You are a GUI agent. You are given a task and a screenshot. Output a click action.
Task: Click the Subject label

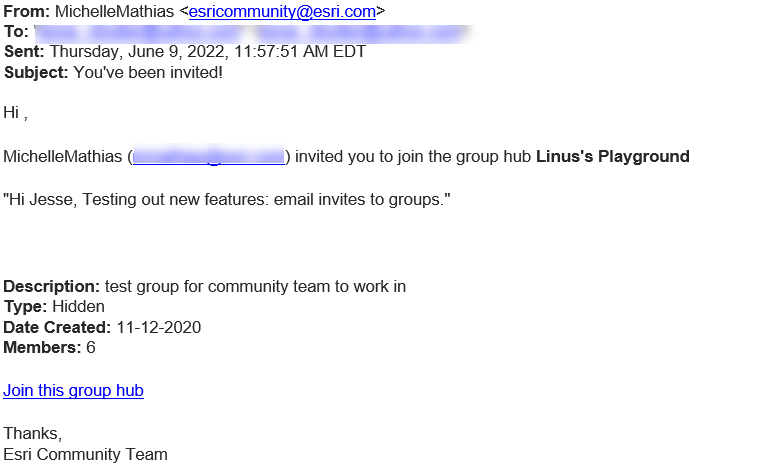(36, 72)
